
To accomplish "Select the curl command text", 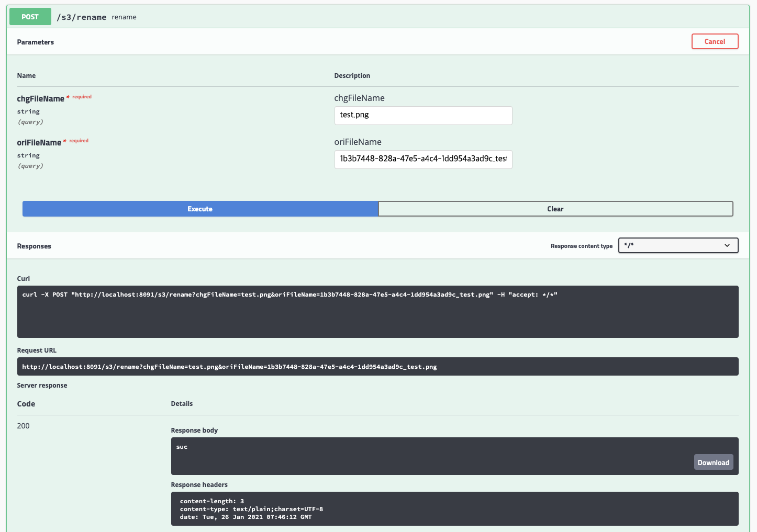I will coord(290,295).
